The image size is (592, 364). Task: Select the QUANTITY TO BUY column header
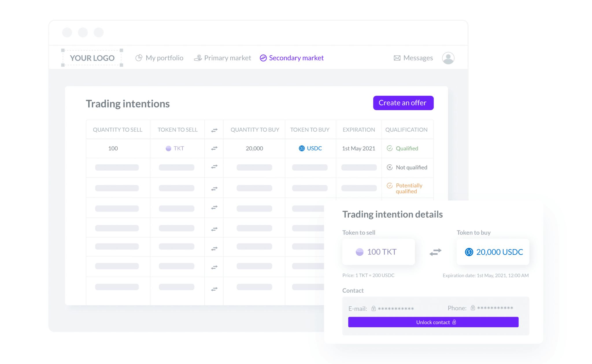(255, 130)
